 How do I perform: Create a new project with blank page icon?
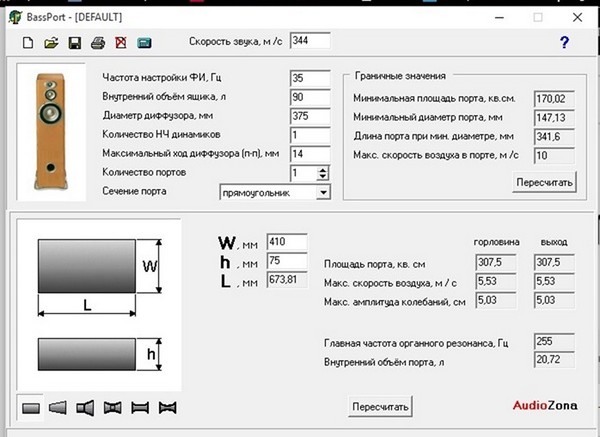tap(28, 42)
